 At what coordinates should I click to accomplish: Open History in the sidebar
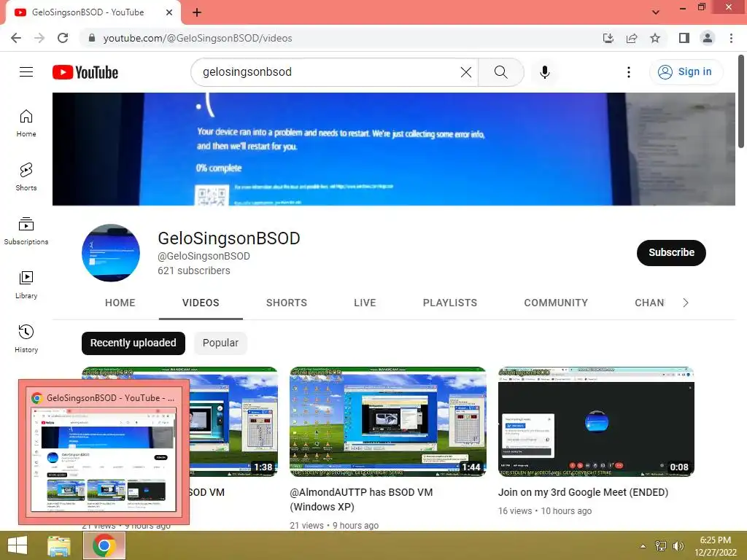[x=26, y=338]
